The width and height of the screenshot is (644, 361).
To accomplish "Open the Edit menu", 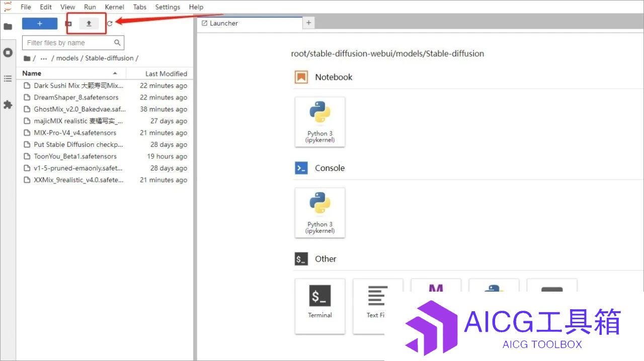I will [46, 7].
